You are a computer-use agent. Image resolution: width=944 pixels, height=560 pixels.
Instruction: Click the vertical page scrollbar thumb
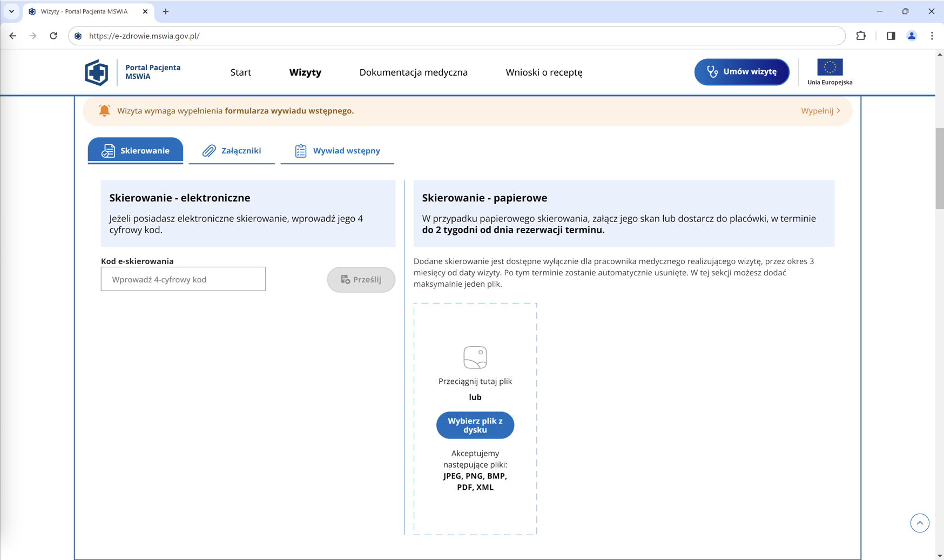(x=939, y=168)
